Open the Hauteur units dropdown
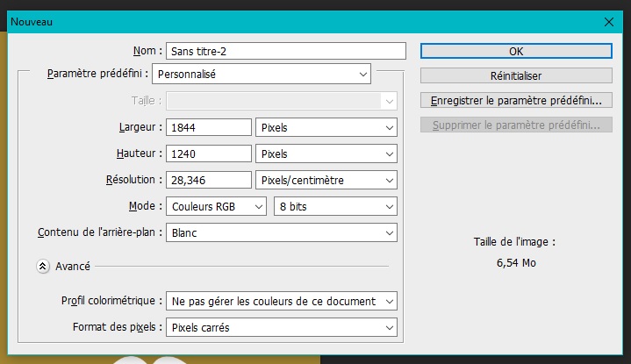 pyautogui.click(x=326, y=154)
